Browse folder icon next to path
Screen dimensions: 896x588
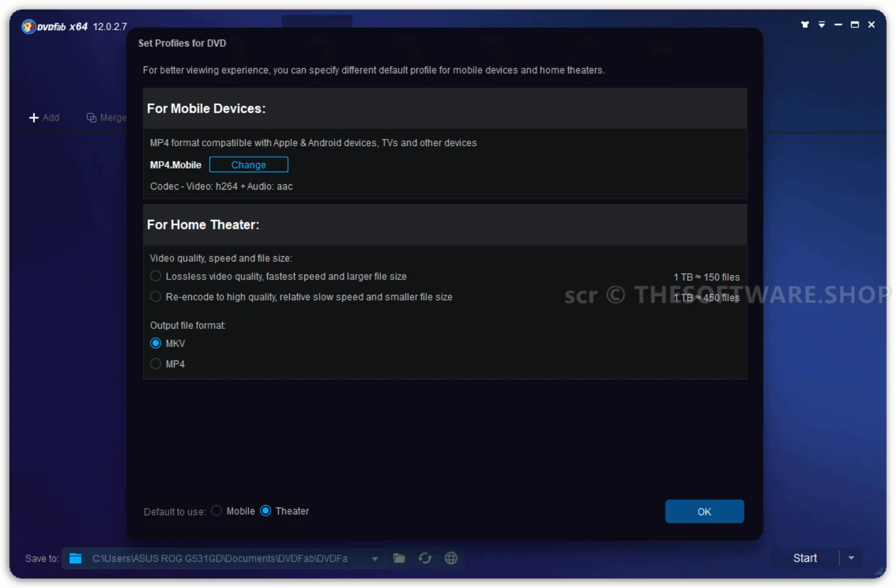399,558
